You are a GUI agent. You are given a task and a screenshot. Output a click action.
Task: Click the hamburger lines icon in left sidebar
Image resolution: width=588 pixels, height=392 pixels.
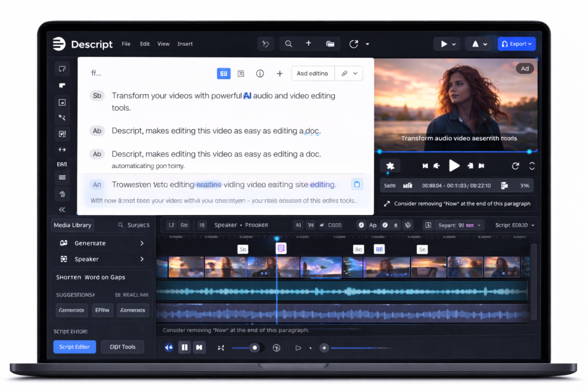pyautogui.click(x=62, y=178)
